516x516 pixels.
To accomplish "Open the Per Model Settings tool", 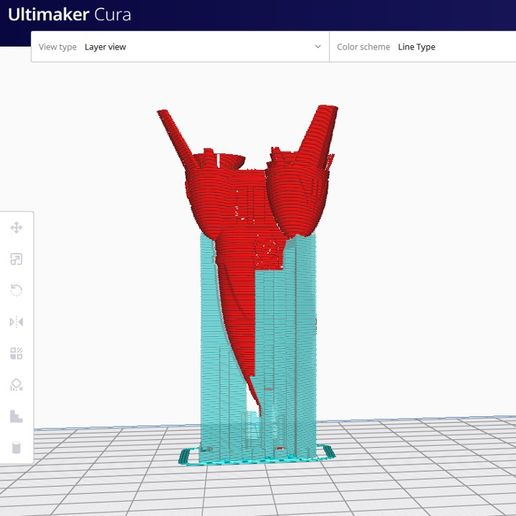I will point(16,353).
